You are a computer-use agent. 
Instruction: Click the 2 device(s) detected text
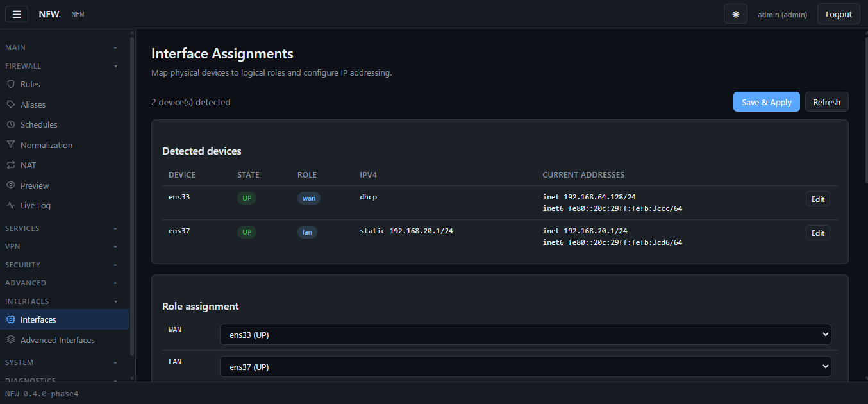click(x=191, y=102)
